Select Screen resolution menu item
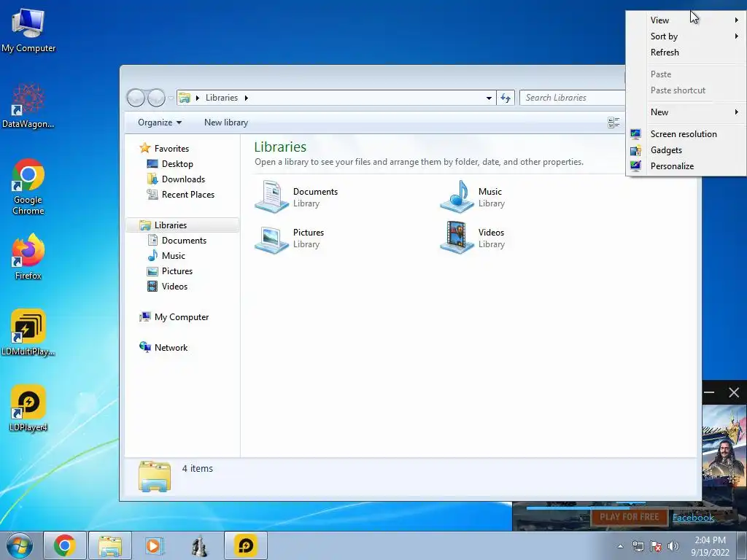The image size is (747, 560). click(686, 134)
